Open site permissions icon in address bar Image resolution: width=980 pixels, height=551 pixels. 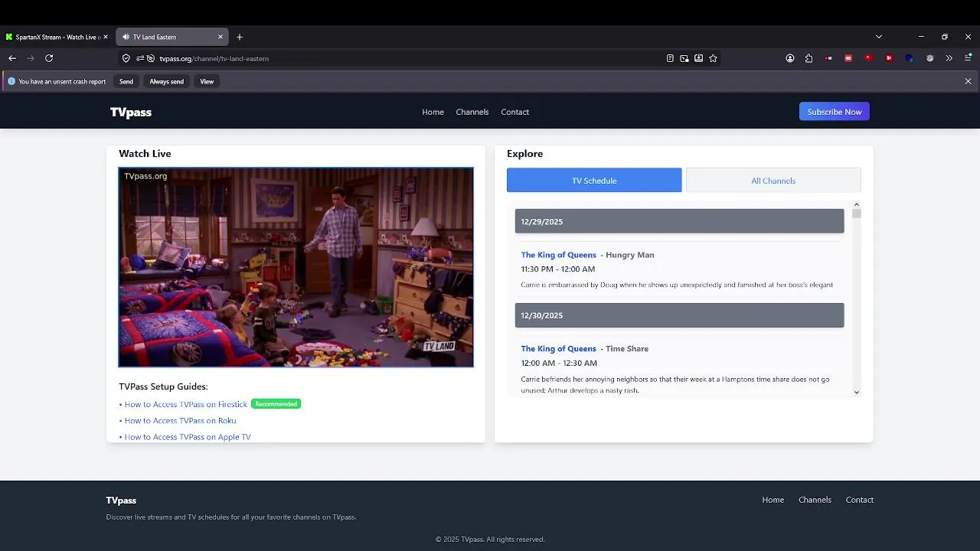point(140,58)
